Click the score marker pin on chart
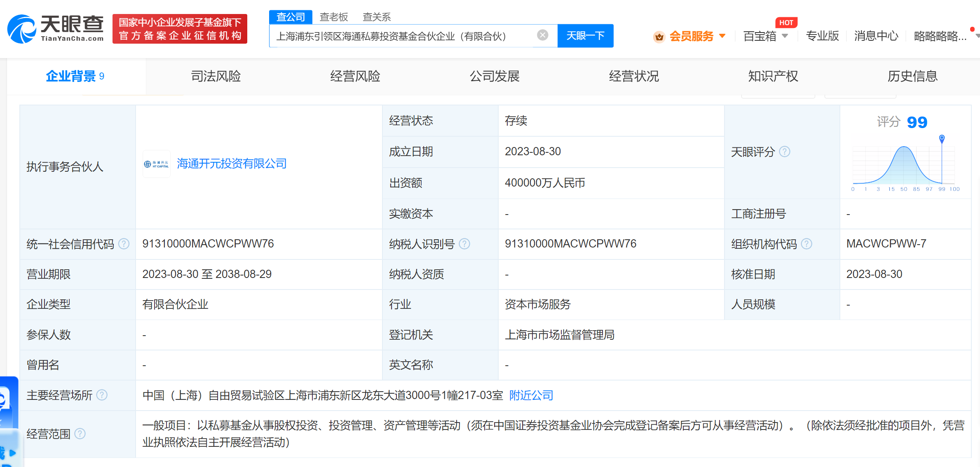 coord(942,138)
